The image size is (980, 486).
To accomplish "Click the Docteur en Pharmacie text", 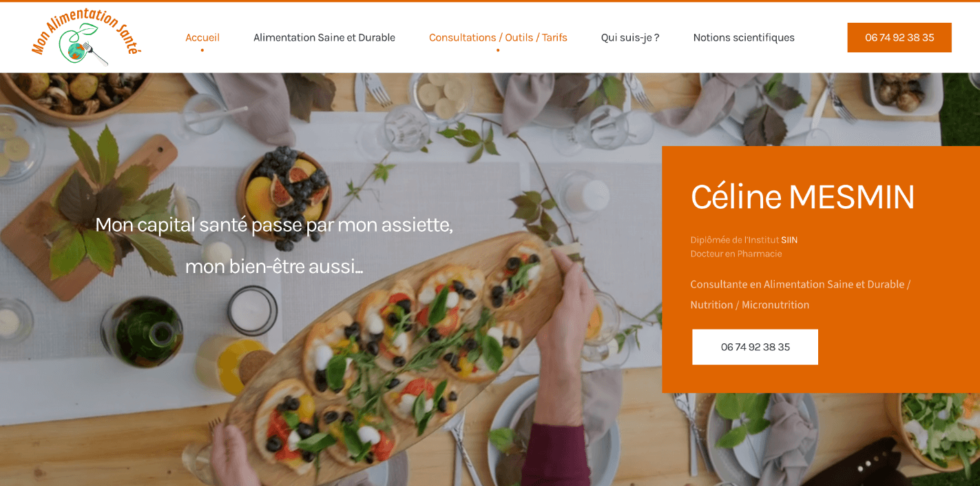I will click(736, 254).
